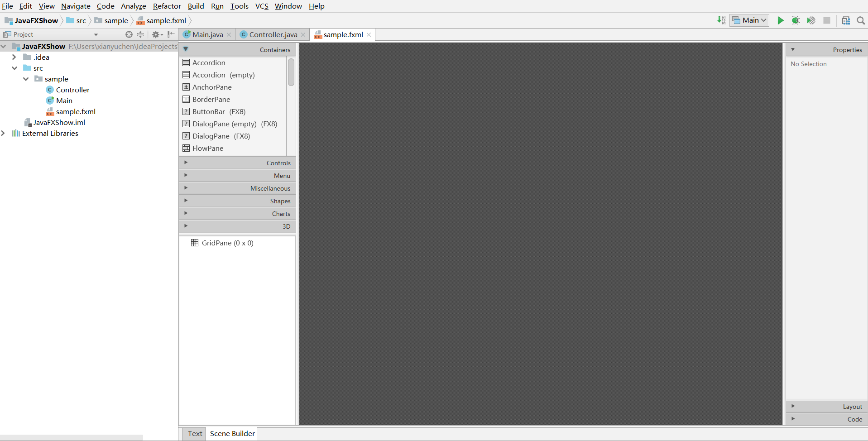Viewport: 868px width, 441px height.
Task: Select the BorderPane container icon
Action: coord(186,99)
